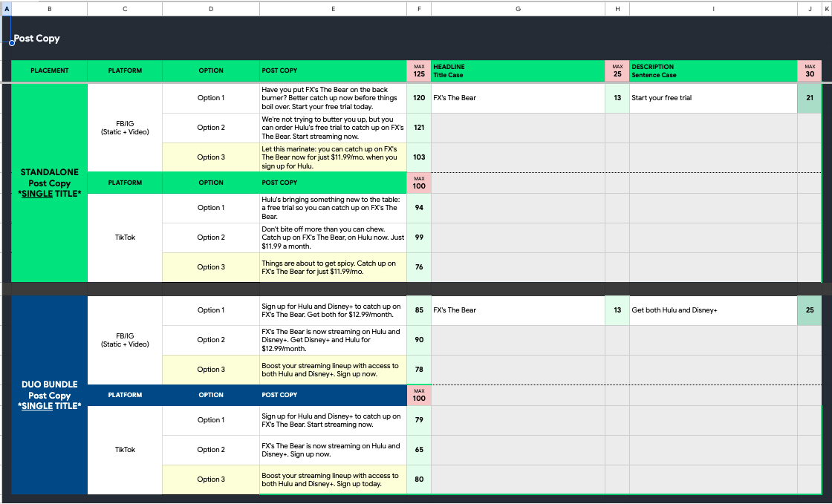Screen dimensions: 832x504
Task: Click copy 'We're not trying to butter you up'
Action: (x=333, y=128)
